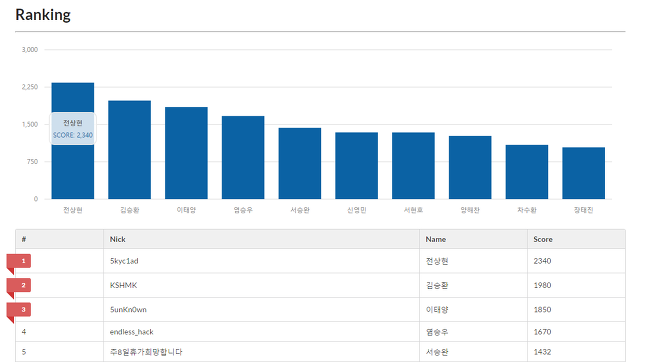Click the ninth bar for 차수환
Image resolution: width=650 pixels, height=362 pixels.
(527, 172)
